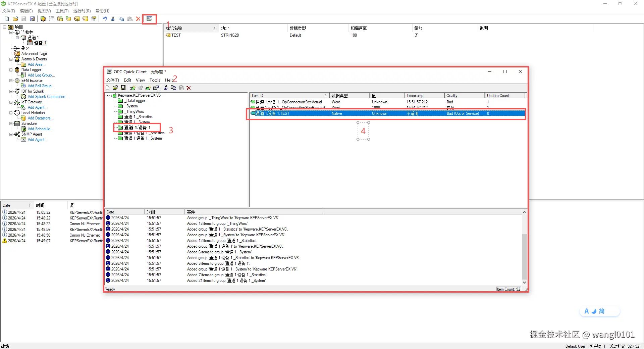The width and height of the screenshot is (644, 349).
Task: Click the New Tag icon in KEPServerEX toolbar
Action: 68,19
